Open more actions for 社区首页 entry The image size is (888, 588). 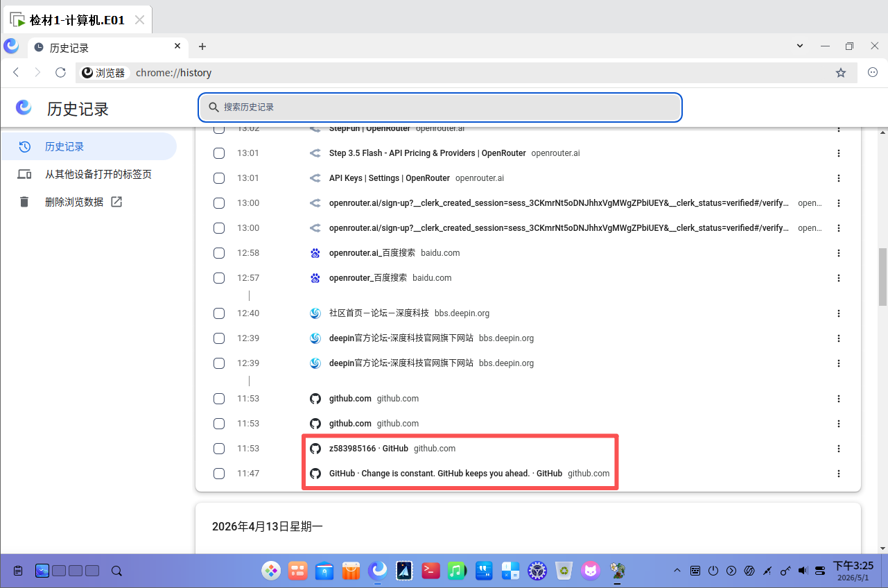[839, 313]
